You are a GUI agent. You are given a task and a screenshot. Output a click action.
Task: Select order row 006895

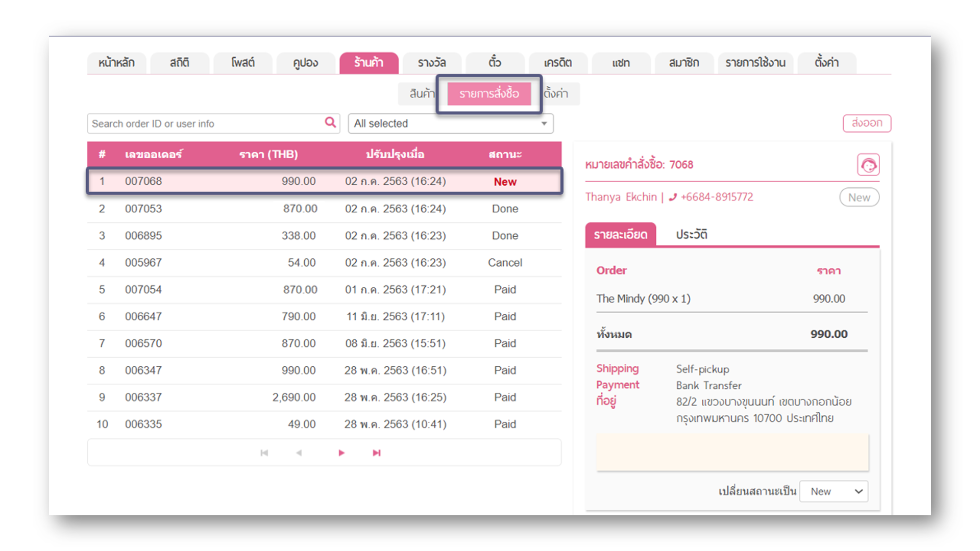325,236
